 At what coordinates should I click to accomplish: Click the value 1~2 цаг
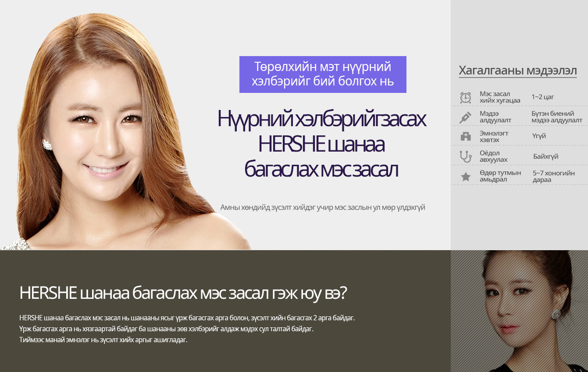coord(543,97)
